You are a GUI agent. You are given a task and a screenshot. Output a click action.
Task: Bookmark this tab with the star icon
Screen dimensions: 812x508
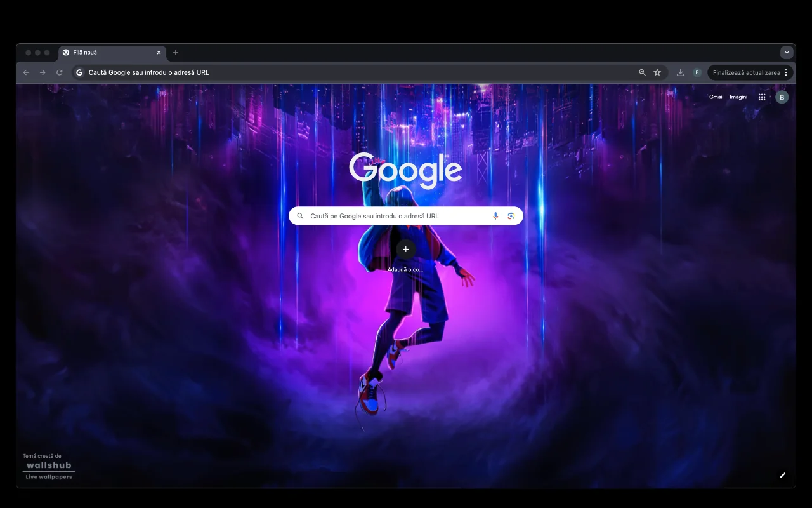(657, 72)
